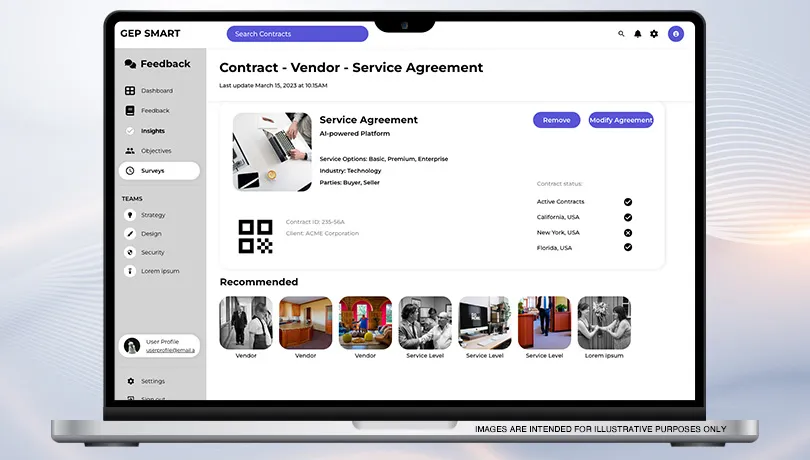Click the purple user avatar icon

pos(676,34)
